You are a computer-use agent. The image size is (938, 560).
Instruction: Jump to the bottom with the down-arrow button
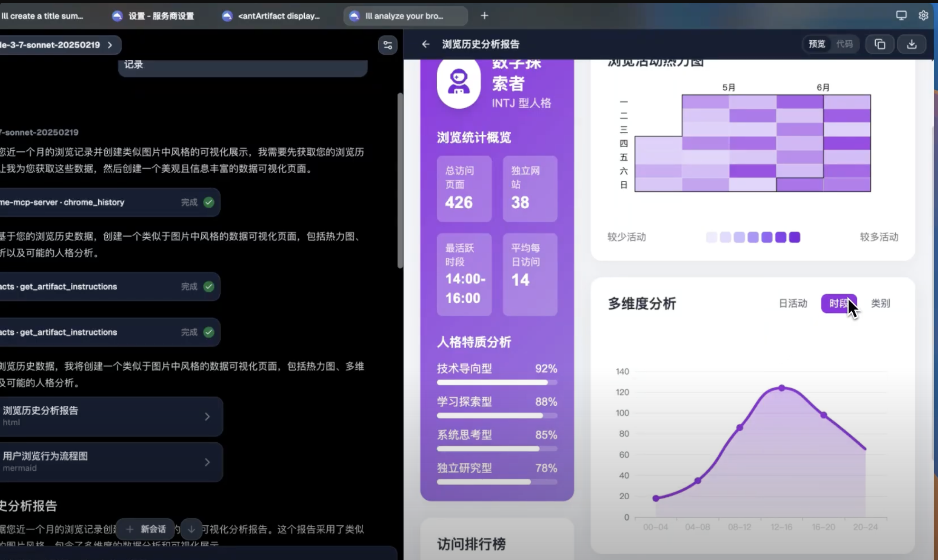191,529
